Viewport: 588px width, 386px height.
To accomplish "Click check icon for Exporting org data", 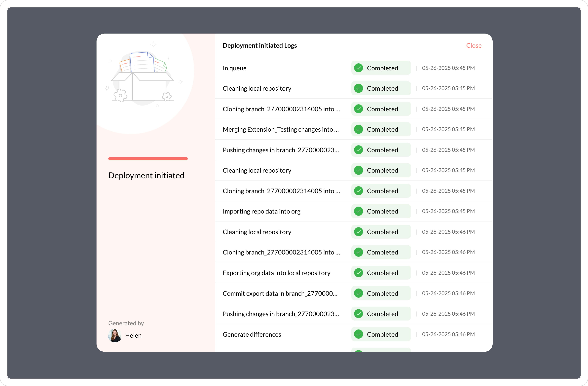I will point(358,273).
